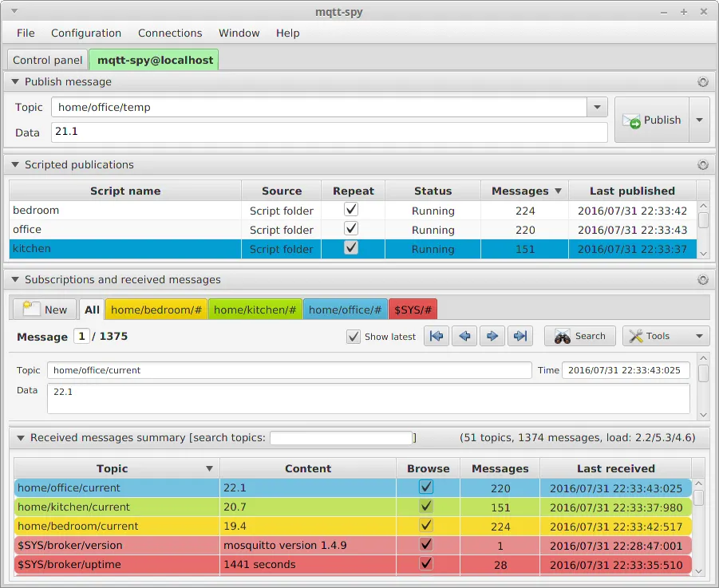719x588 pixels.
Task: Sort by Messages column arrow in scripts
Action: coord(558,191)
